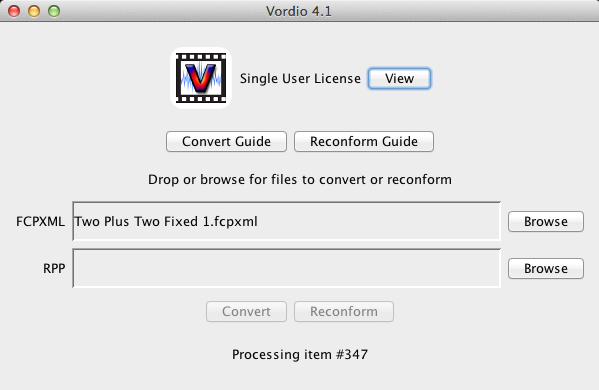Click the FCPXML field label

(x=40, y=222)
